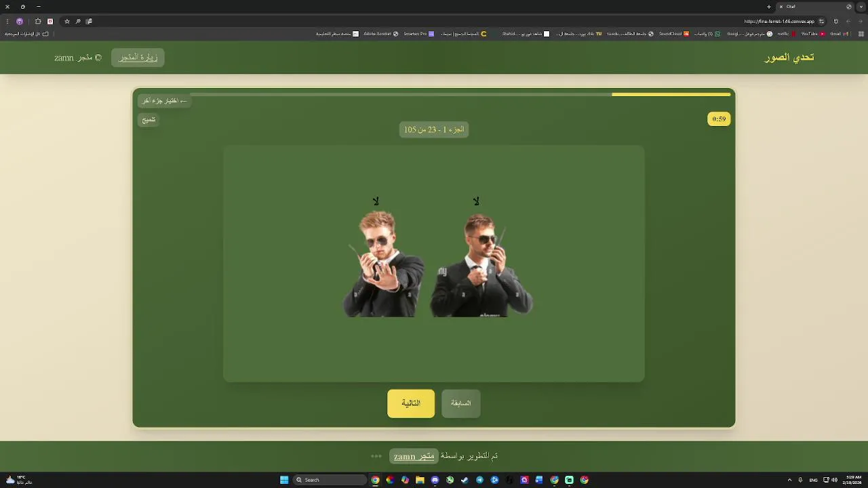Click the yellow progress bar at top

671,94
